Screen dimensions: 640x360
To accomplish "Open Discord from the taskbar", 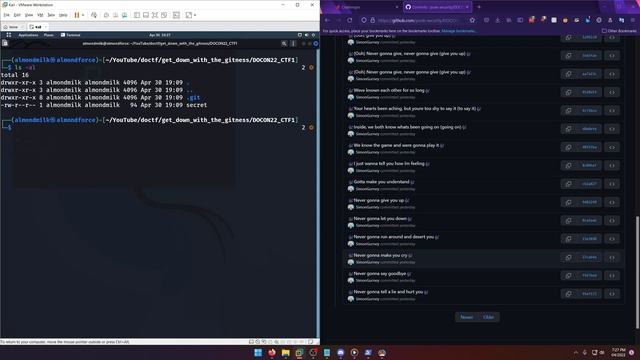I will pos(340,353).
